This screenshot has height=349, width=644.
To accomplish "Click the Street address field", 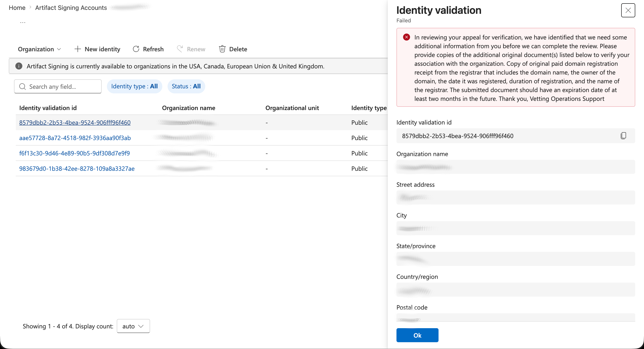I will 515,198.
